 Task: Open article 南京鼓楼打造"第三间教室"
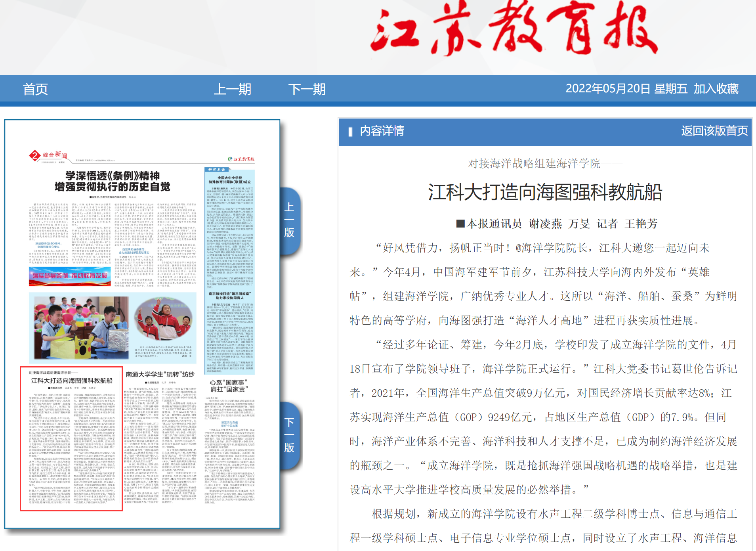pos(230,296)
